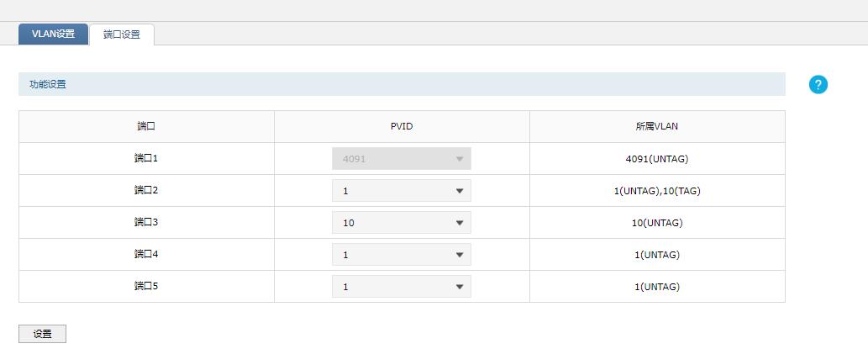
Task: Click the 端口3 row label
Action: coord(146,223)
